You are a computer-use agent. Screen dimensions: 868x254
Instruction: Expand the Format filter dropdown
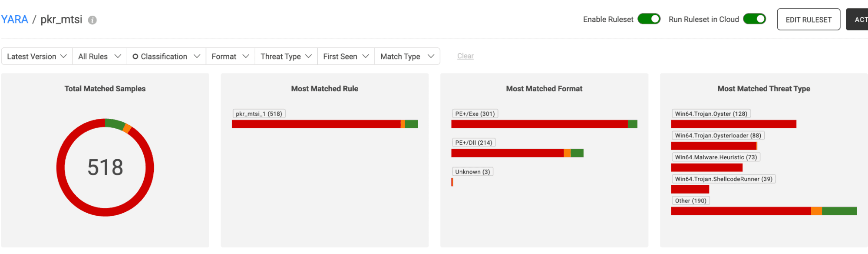[x=230, y=57]
